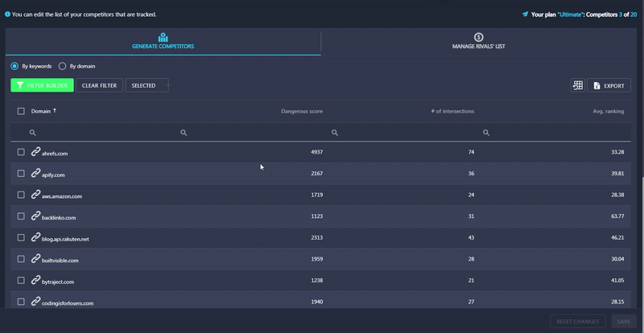The image size is (644, 333).
Task: Click the column chooser grid icon
Action: [x=577, y=85]
